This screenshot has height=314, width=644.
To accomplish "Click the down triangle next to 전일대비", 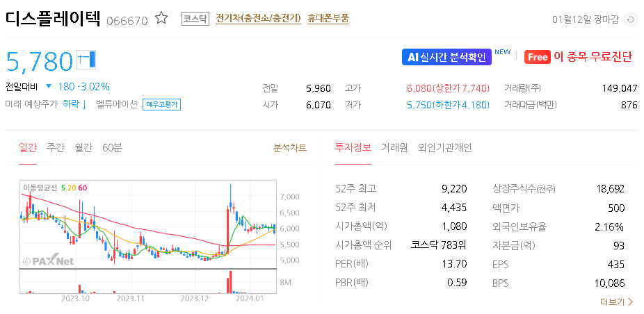I will [49, 87].
